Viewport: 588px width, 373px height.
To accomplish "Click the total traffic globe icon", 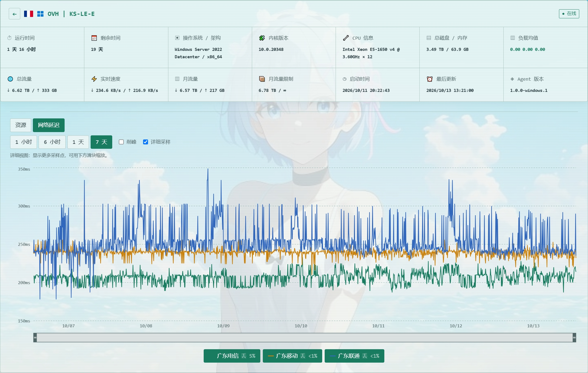I will point(10,79).
